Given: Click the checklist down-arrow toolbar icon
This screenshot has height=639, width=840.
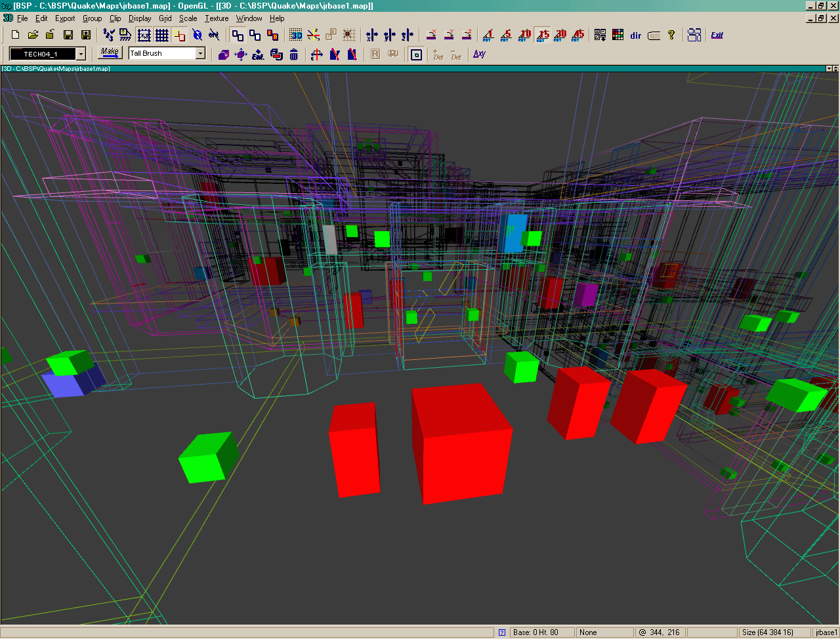Looking at the screenshot, I should point(600,35).
